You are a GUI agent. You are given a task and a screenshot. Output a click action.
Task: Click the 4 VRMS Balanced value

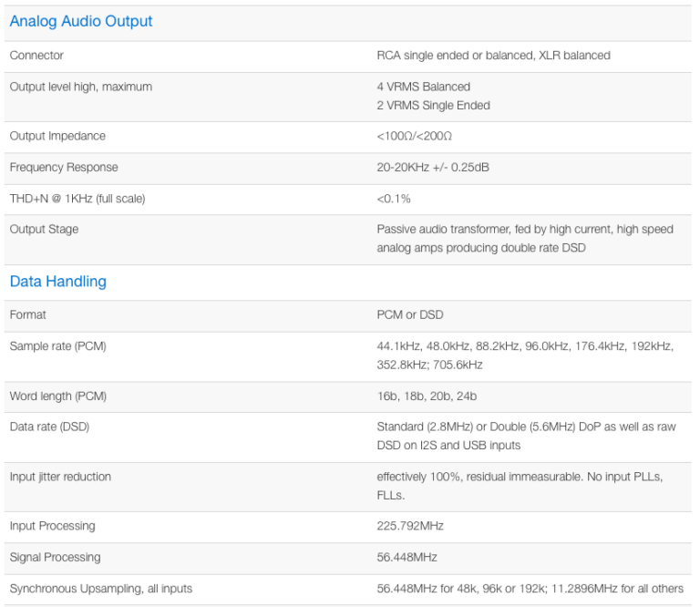pyautogui.click(x=424, y=87)
